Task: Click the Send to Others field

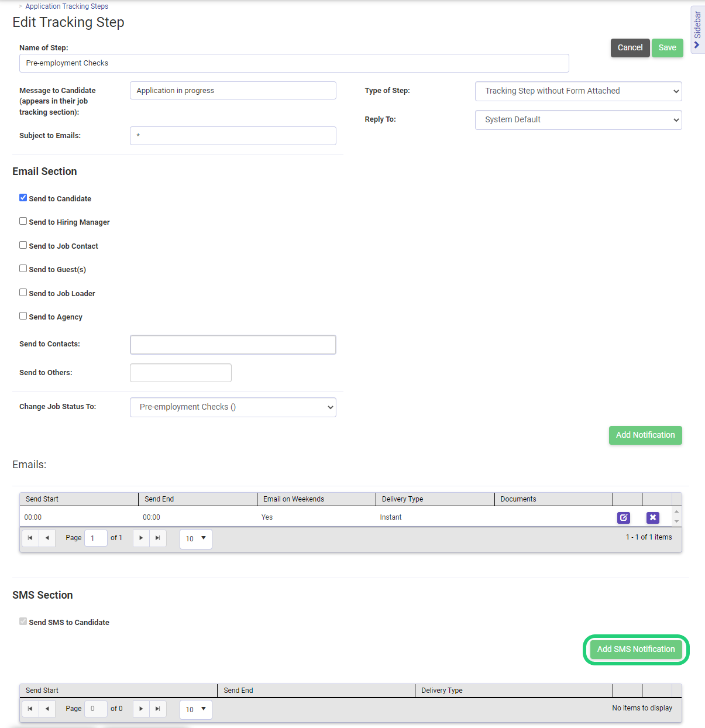Action: [x=181, y=373]
